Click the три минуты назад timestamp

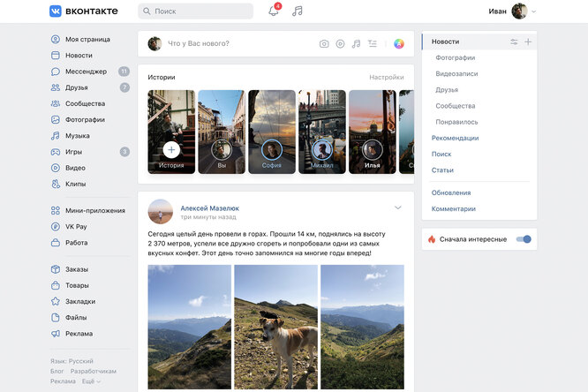coord(208,217)
